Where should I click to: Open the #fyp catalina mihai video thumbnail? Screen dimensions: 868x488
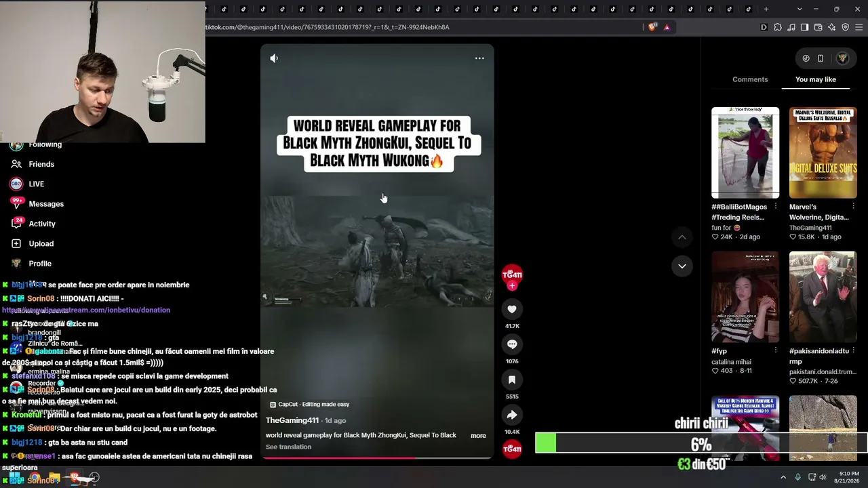point(745,297)
